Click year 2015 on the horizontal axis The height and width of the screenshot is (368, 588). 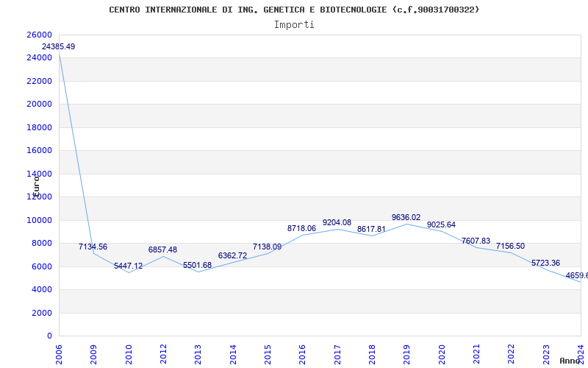[268, 353]
